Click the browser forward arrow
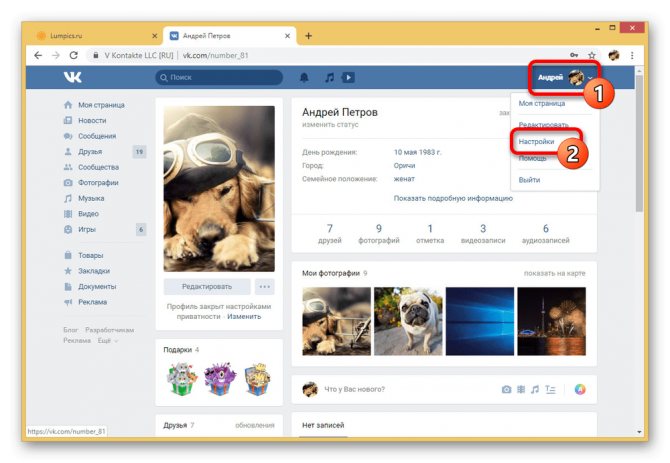The width and height of the screenshot is (670, 463). pyautogui.click(x=56, y=55)
